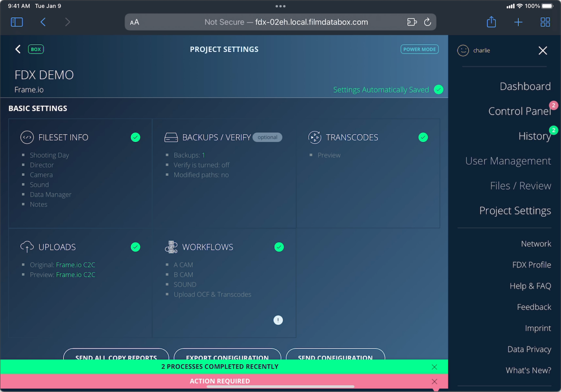Click the back chevron beside PROJECT SETTINGS
This screenshot has height=392, width=561.
click(x=18, y=49)
